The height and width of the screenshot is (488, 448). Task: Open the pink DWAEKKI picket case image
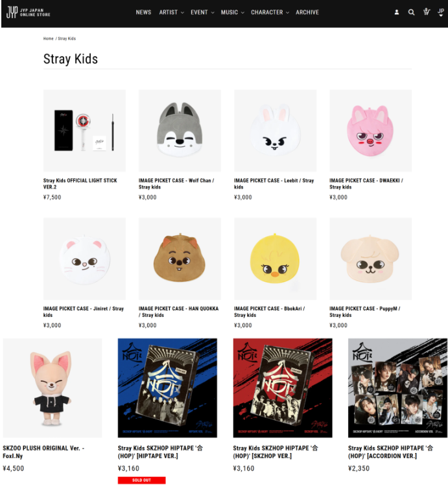370,130
